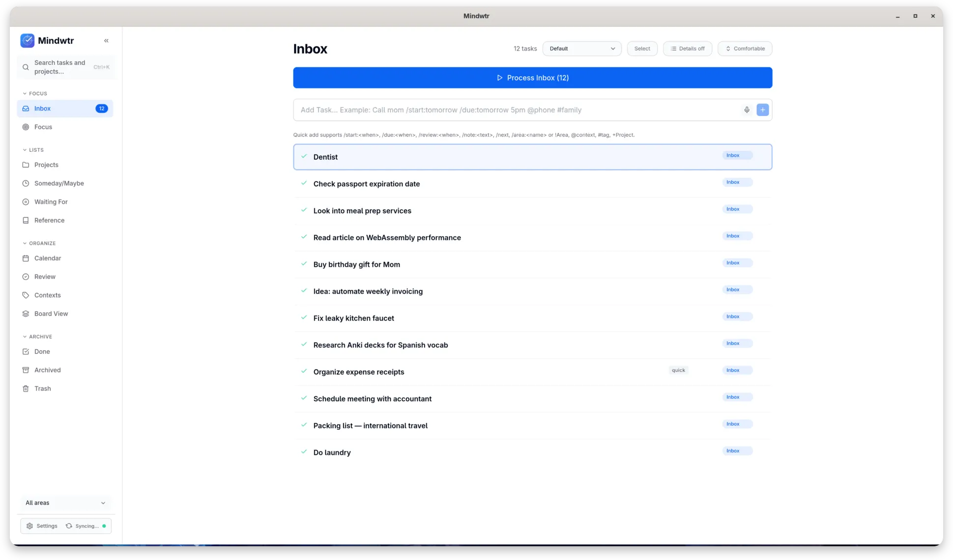Open Contexts view
This screenshot has height=560, width=953.
[65, 295]
